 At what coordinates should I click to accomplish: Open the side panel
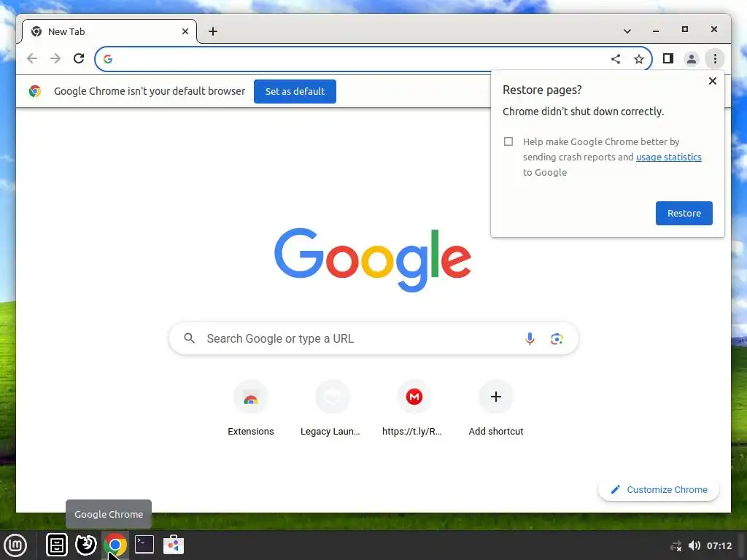[x=668, y=58]
